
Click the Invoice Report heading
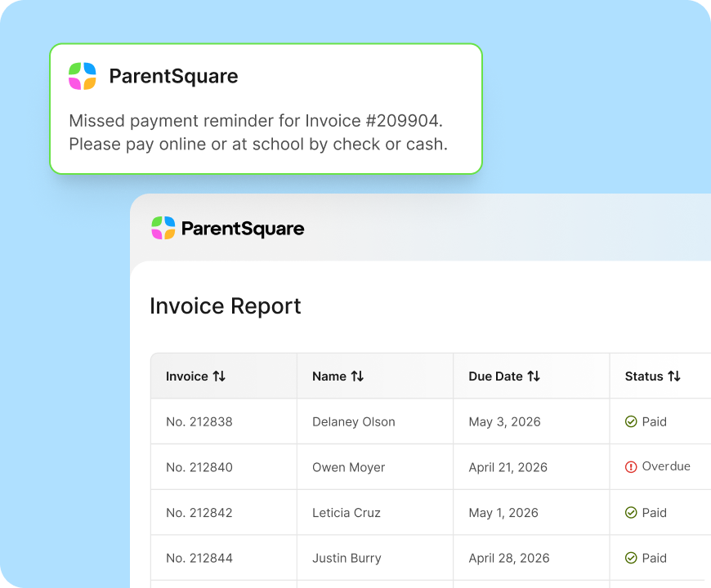(226, 306)
